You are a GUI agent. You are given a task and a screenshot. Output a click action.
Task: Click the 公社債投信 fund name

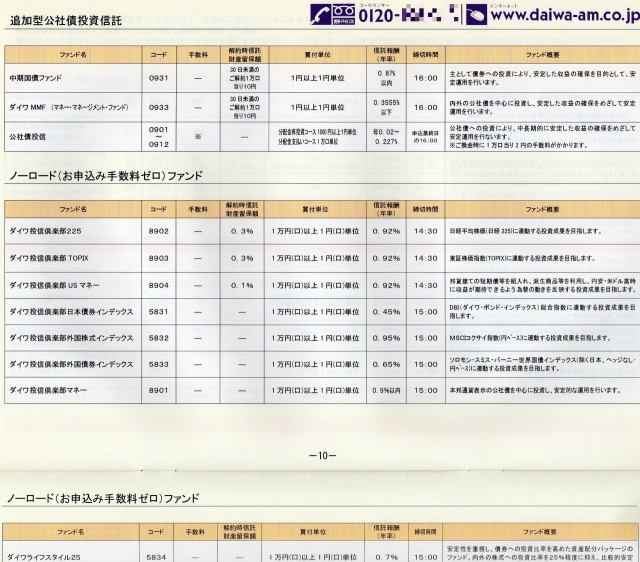tap(27, 137)
